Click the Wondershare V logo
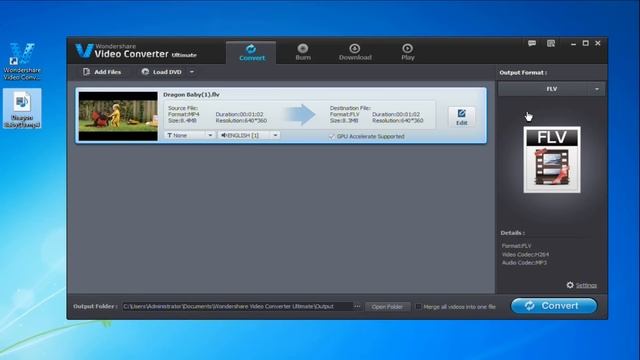Screen dimensions: 640x360 pos(84,51)
